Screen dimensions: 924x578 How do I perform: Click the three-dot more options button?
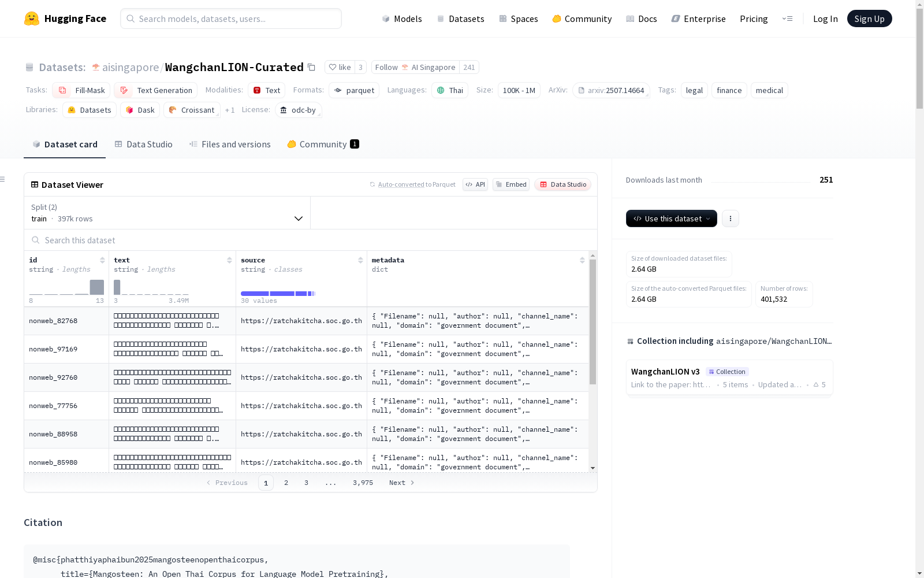click(730, 218)
